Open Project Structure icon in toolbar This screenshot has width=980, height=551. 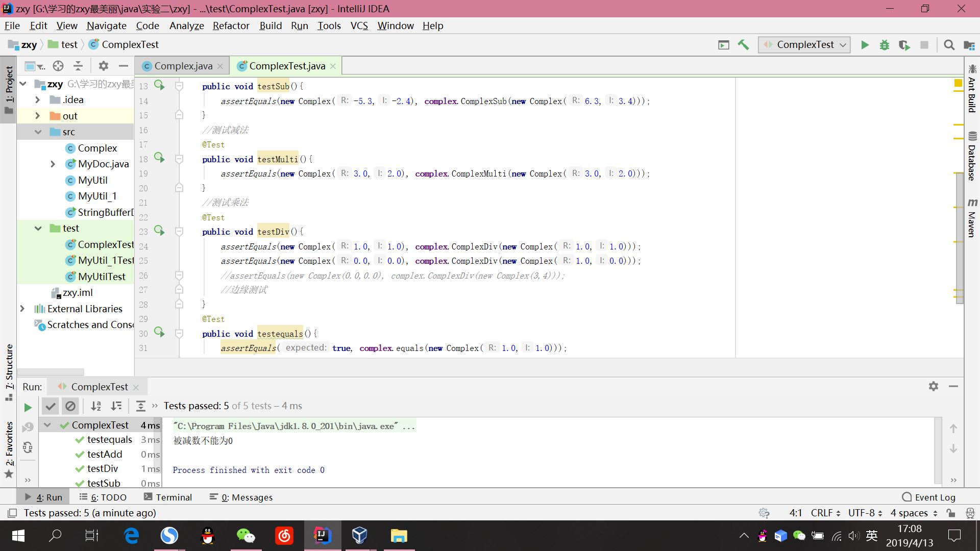tap(969, 45)
